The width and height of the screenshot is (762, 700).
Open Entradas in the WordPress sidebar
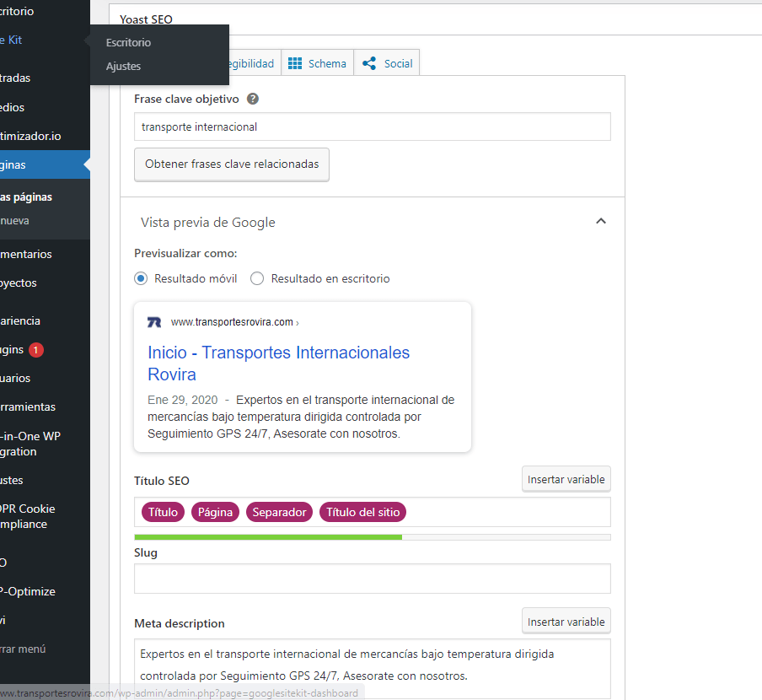45,78
